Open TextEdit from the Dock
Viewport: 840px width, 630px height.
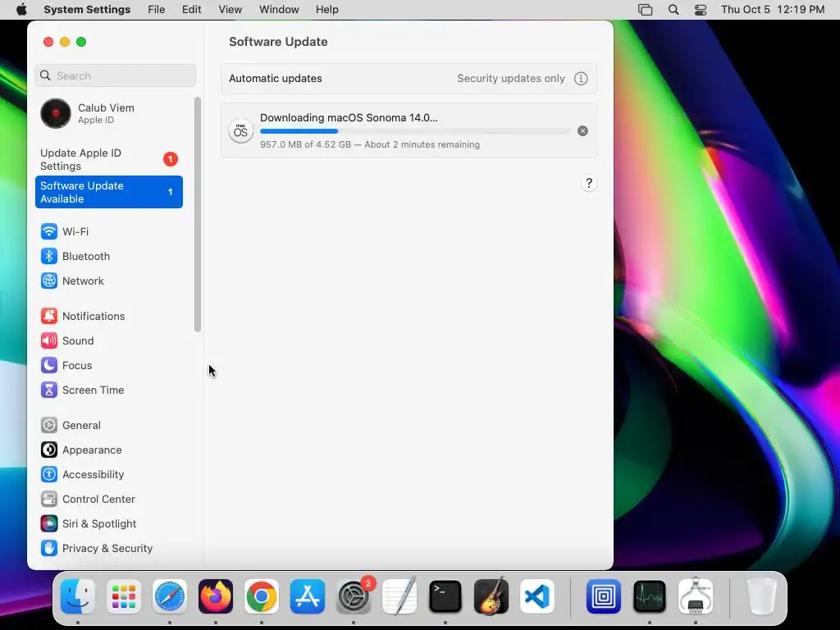399,596
